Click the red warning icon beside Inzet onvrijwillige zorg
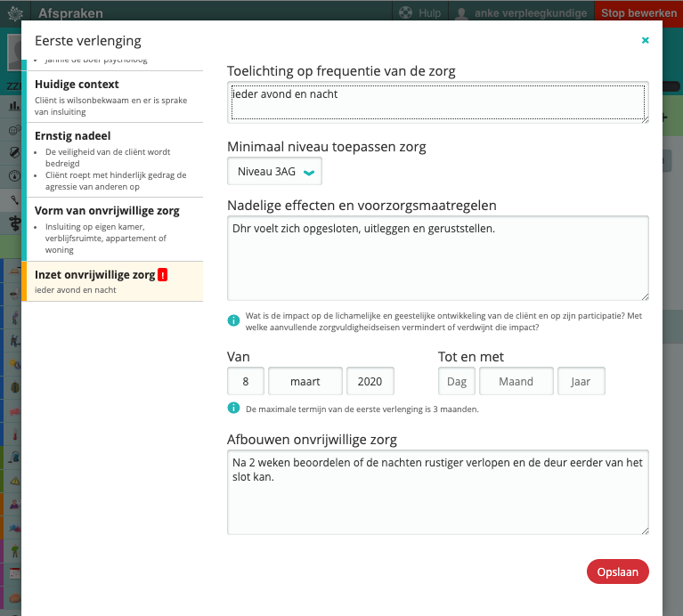 (162, 275)
